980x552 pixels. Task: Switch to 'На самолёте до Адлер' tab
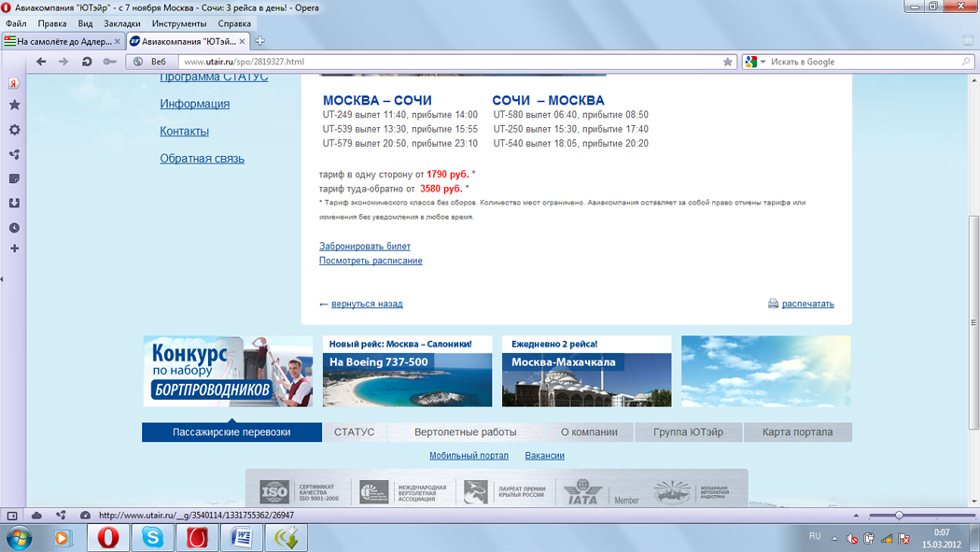(x=63, y=41)
